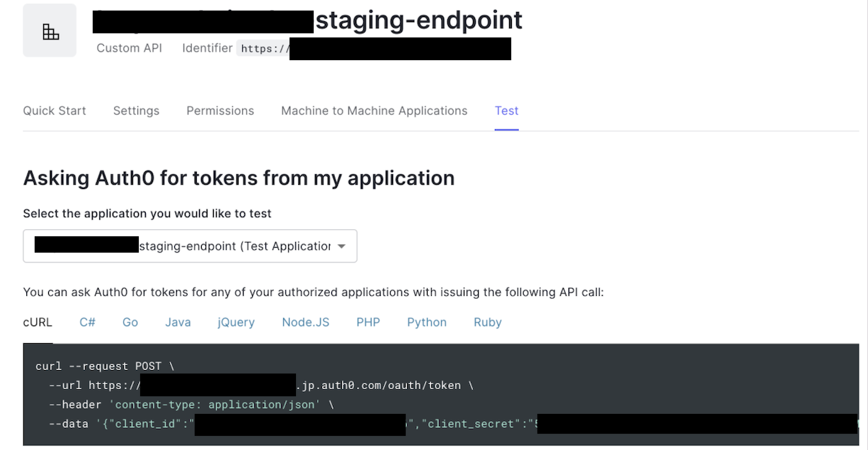Show the Python code sample
Viewport: 868px width, 450px height.
tap(427, 323)
